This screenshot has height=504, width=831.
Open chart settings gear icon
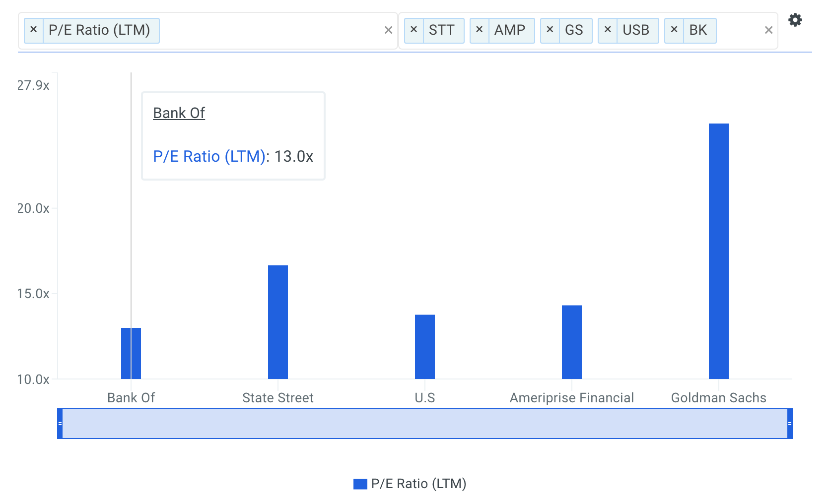pyautogui.click(x=795, y=20)
